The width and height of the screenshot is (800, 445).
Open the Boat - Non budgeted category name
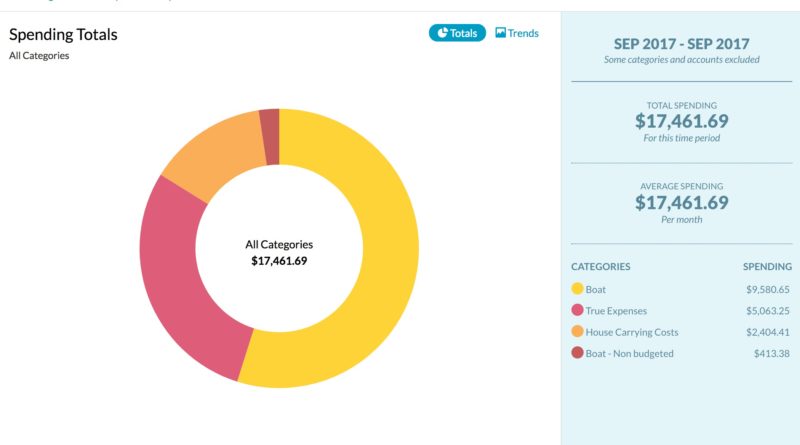629,353
